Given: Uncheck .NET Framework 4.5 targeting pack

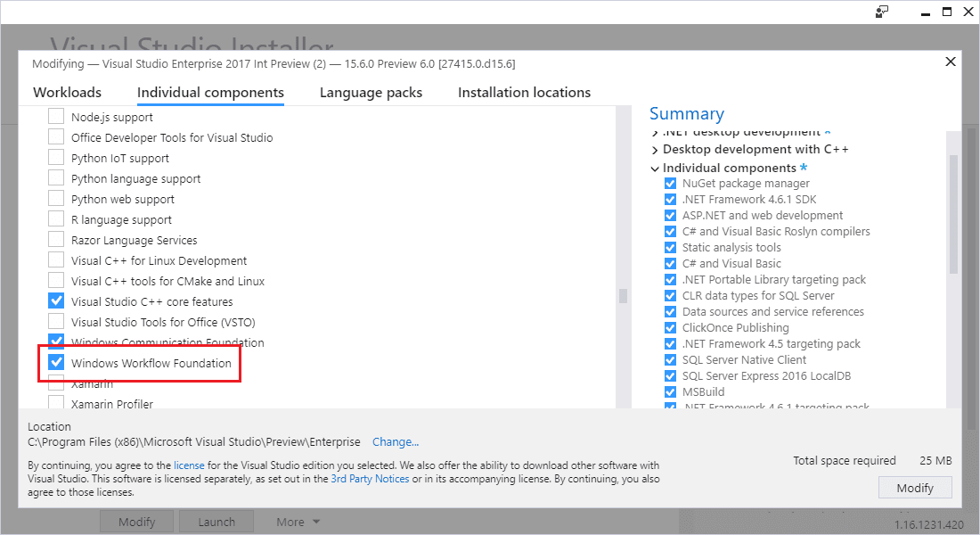Looking at the screenshot, I should tap(670, 344).
